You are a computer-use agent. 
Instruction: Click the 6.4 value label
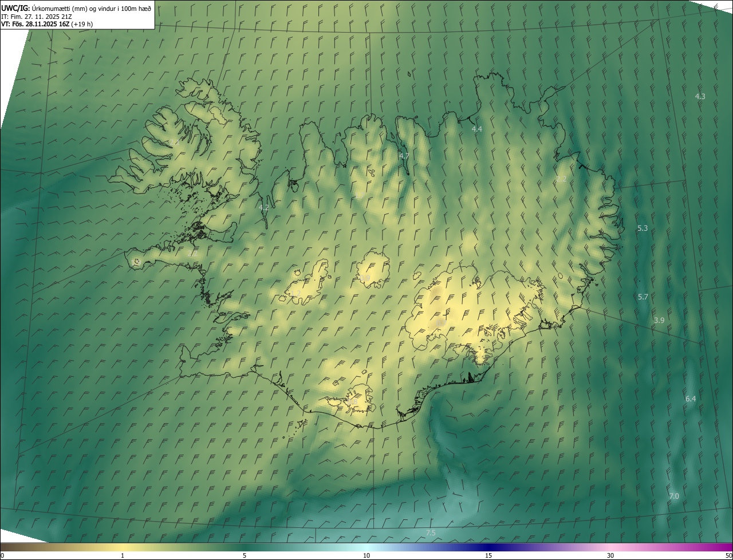(x=690, y=399)
